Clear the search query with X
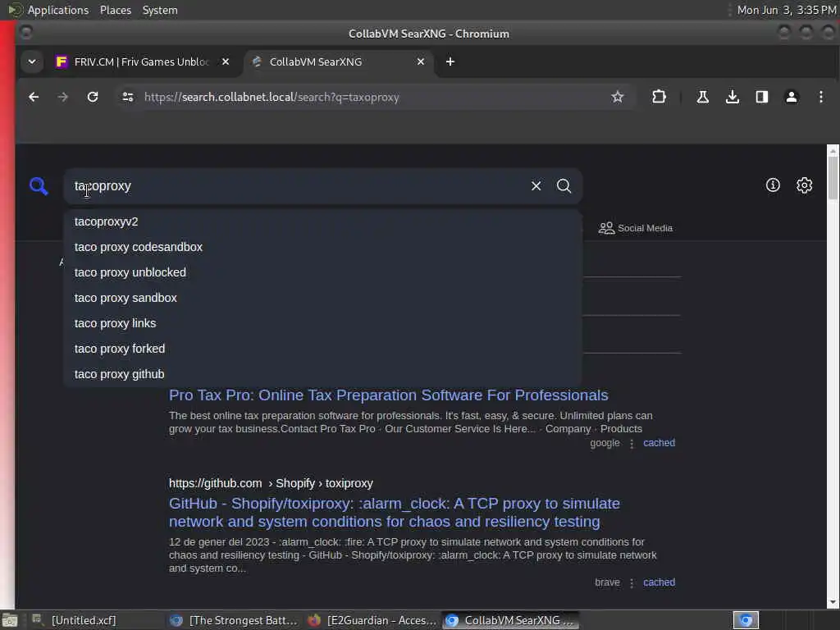The height and width of the screenshot is (630, 840). (x=536, y=186)
